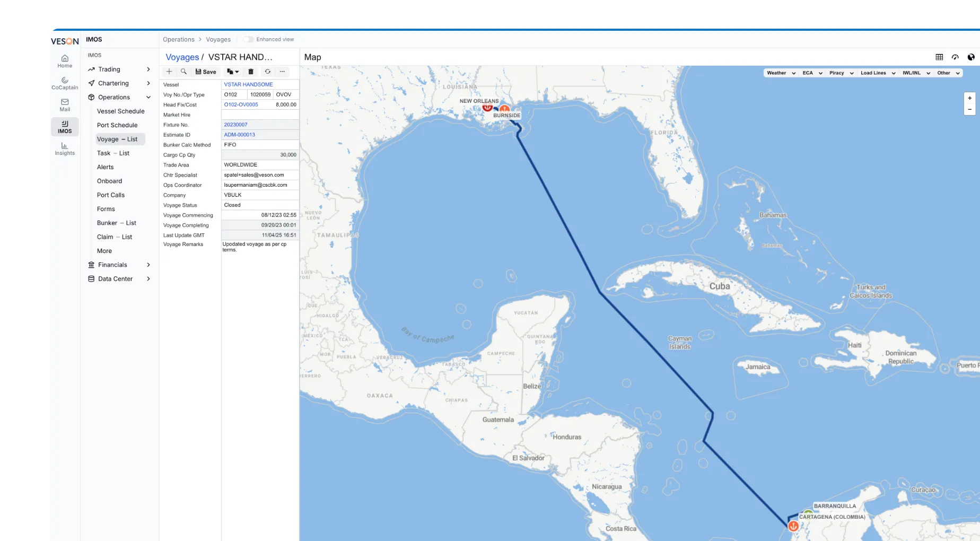Click the New Orleans port marker

click(x=487, y=107)
